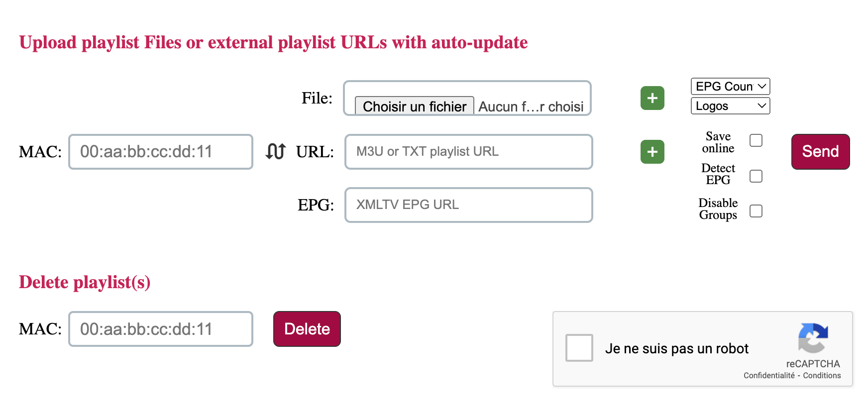Open the EPG Country dropdown
This screenshot has width=868, height=420.
(730, 87)
